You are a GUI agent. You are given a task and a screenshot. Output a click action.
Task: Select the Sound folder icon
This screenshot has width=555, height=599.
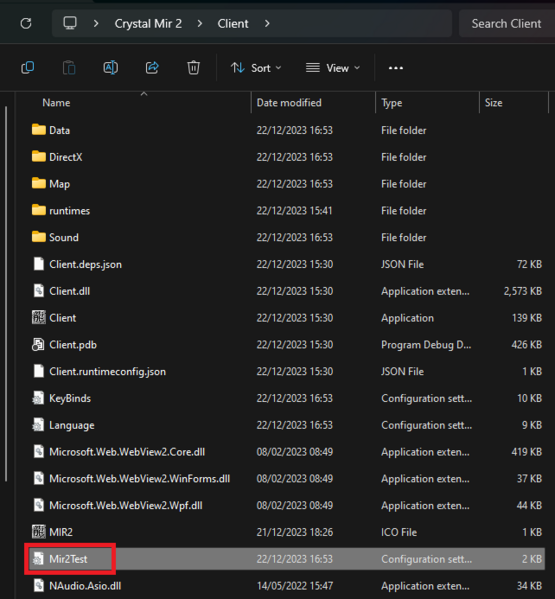coord(39,237)
